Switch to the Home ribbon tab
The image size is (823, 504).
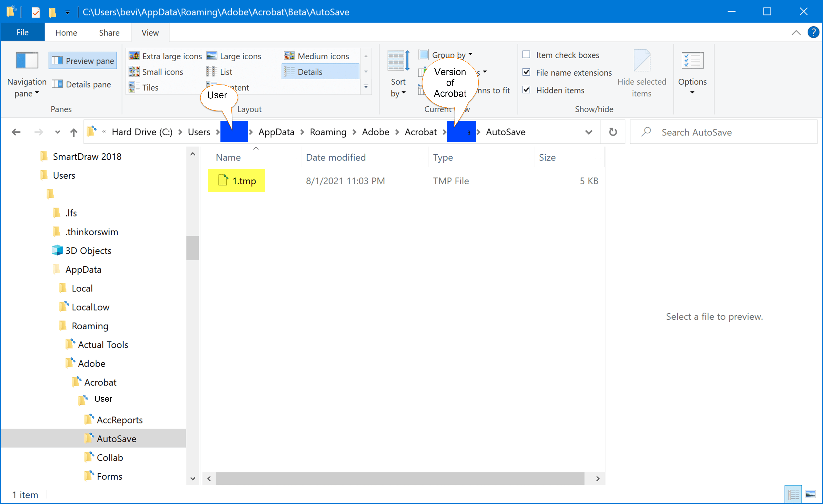tap(66, 32)
